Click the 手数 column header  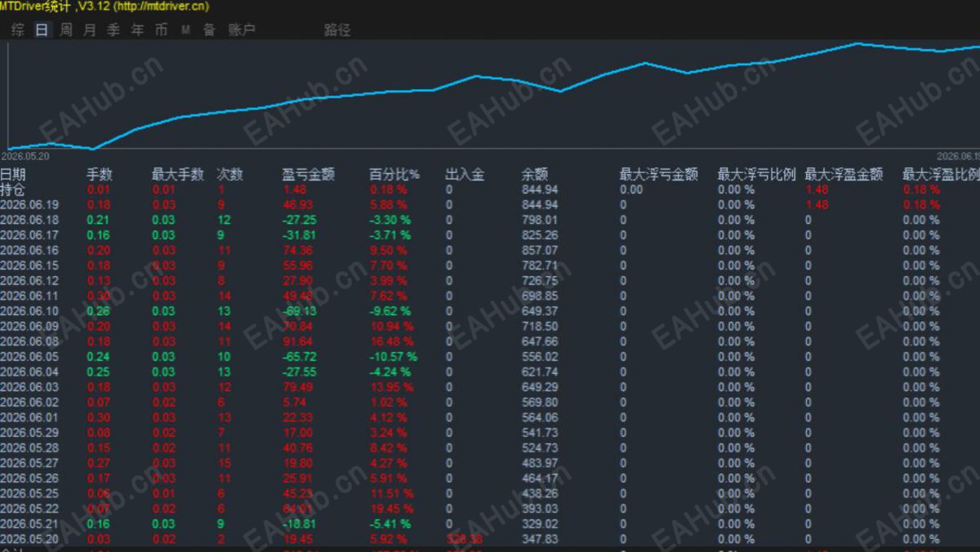point(100,174)
